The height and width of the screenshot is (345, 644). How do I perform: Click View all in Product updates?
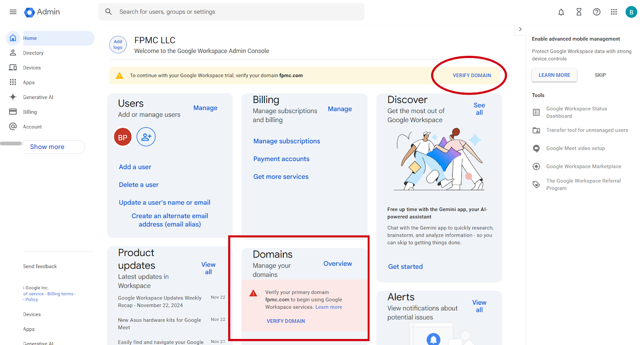(x=208, y=268)
